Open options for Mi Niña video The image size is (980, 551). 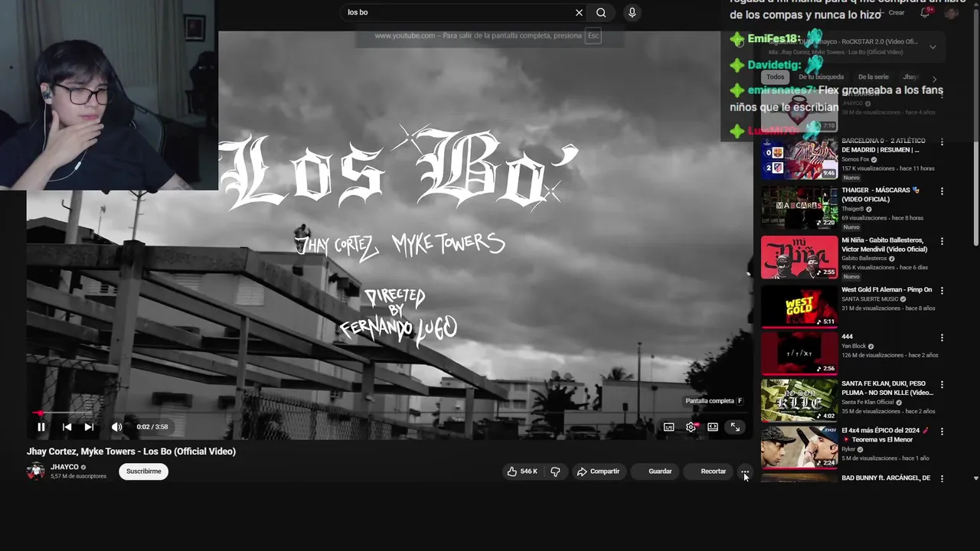[942, 241]
